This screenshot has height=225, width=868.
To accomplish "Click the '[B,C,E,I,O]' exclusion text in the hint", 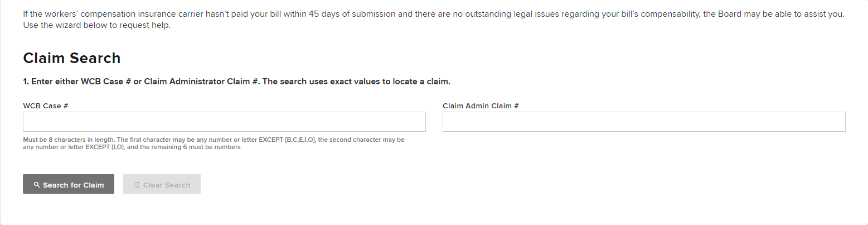I will [300, 140].
